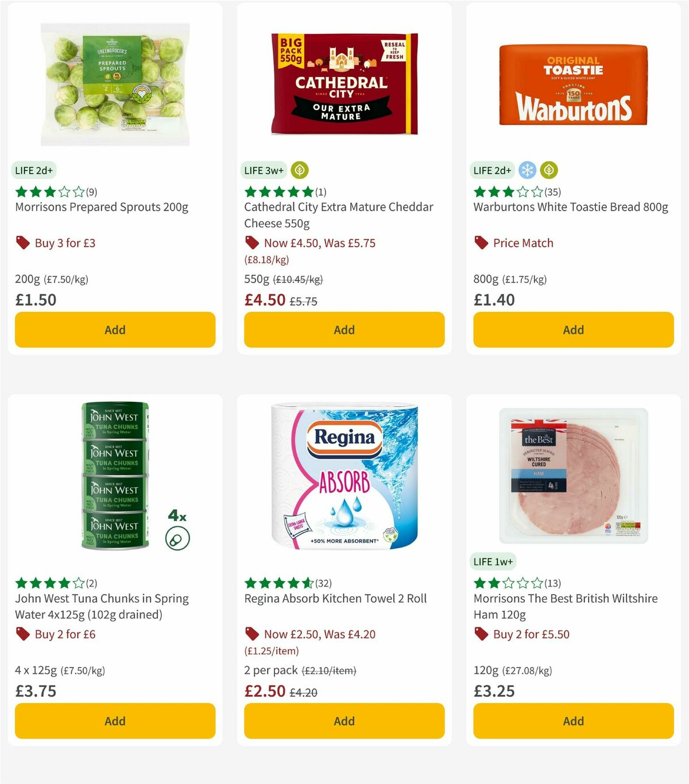Add Morrisons Prepared Sprouts to basket
The image size is (689, 784).
(x=115, y=329)
